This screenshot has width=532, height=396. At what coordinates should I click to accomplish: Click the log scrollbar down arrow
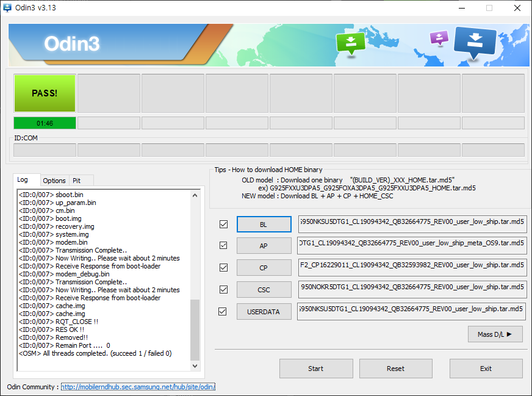tap(195, 366)
